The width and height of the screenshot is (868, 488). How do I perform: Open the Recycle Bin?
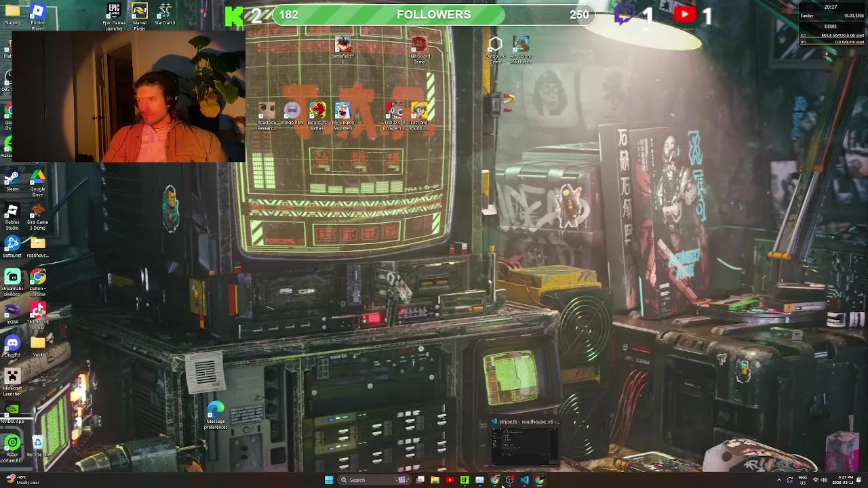[x=37, y=446]
